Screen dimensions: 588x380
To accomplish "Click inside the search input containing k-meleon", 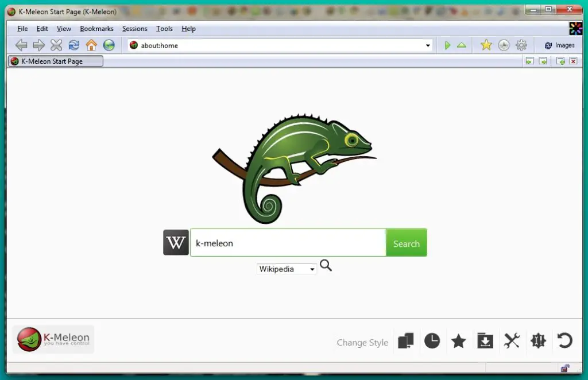I will coord(287,242).
